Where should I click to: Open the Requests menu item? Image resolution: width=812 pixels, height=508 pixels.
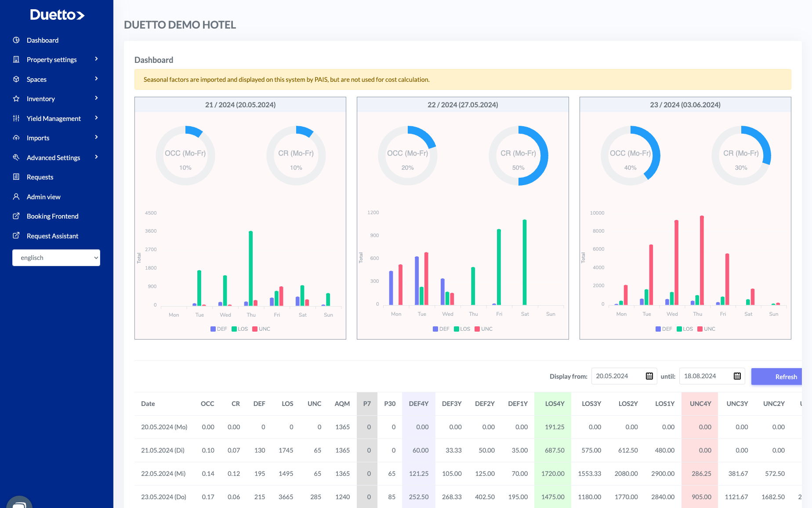pyautogui.click(x=40, y=177)
